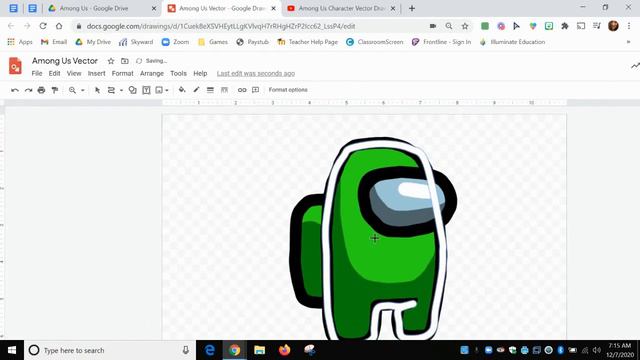The height and width of the screenshot is (360, 640).
Task: Open a new browser tab
Action: click(x=412, y=8)
